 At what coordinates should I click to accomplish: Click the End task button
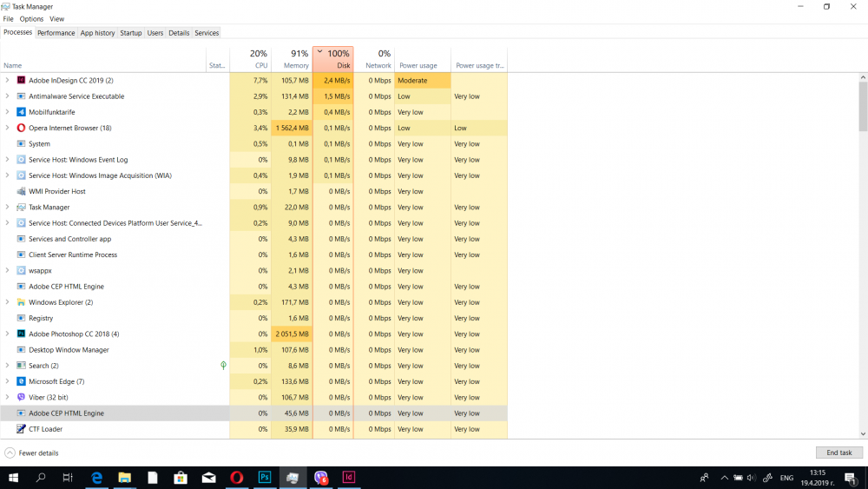click(839, 453)
